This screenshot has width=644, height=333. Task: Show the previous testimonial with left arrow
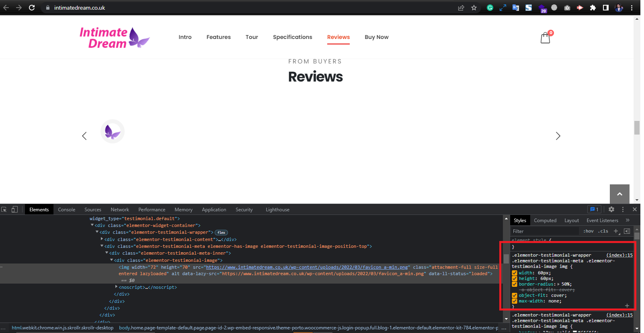[x=84, y=136]
